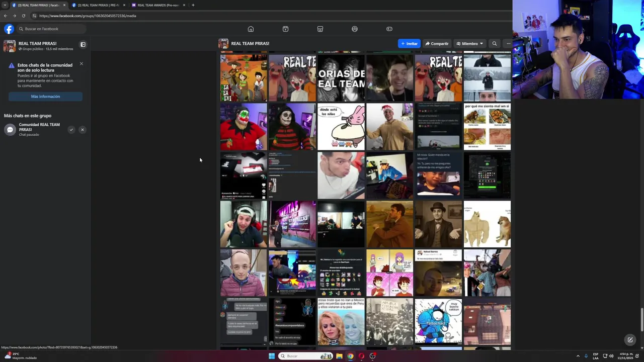Collapse the left group sidebar panel
644x362 pixels.
coord(83,45)
